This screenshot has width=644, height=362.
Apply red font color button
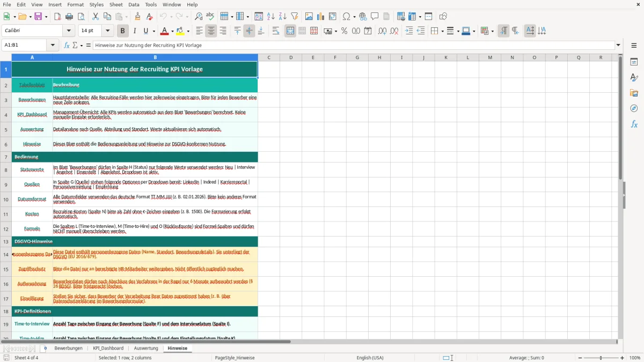pos(165,31)
